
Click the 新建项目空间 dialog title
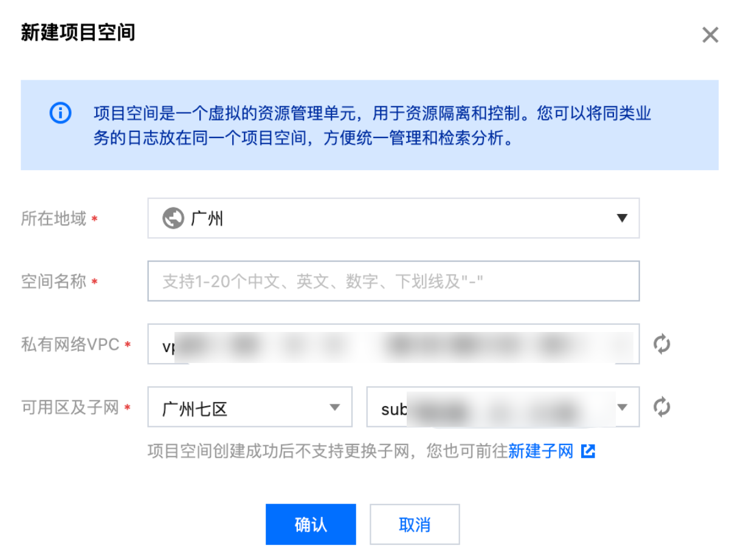[78, 32]
